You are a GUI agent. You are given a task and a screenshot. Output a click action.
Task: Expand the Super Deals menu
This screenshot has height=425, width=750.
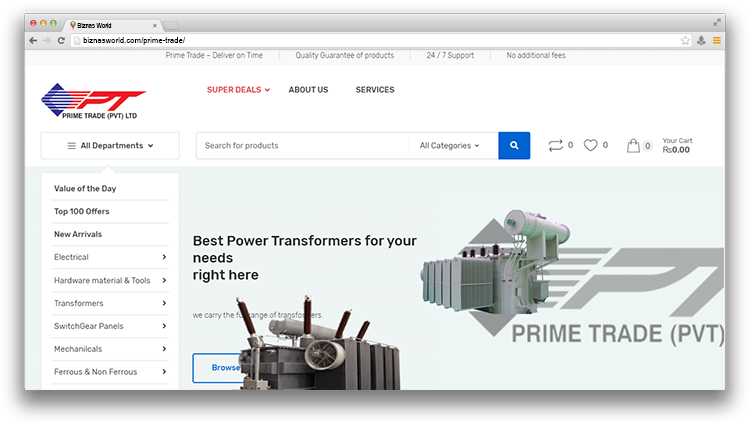(x=238, y=90)
